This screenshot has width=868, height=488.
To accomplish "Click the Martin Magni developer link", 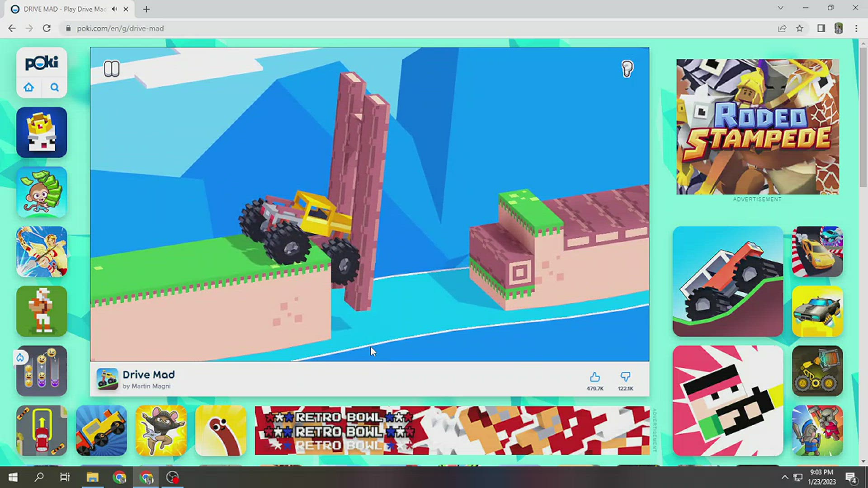I will [151, 386].
